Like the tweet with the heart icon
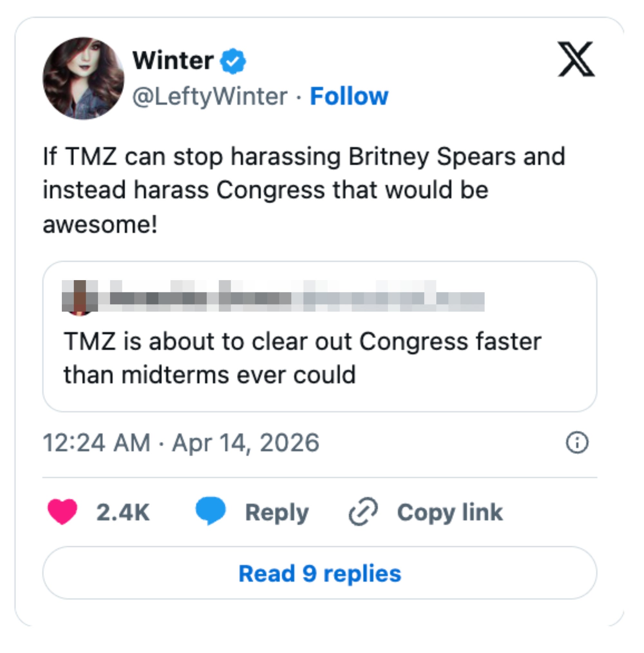Image resolution: width=644 pixels, height=653 pixels. (62, 511)
